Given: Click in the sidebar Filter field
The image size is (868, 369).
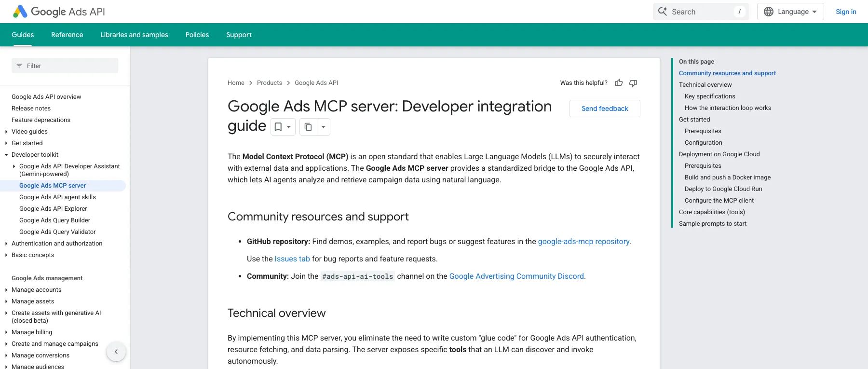Looking at the screenshot, I should [65, 66].
